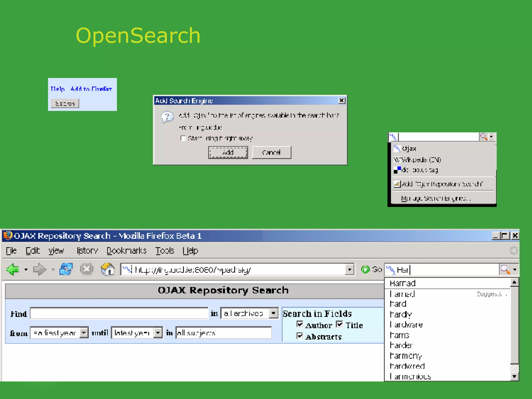Click the green Go button icon
The image size is (532, 399).
(x=365, y=269)
